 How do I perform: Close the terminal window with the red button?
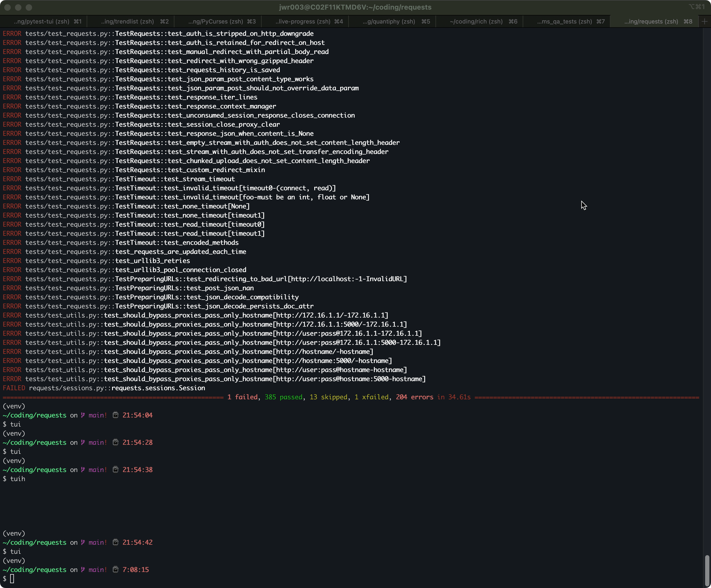[x=7, y=7]
